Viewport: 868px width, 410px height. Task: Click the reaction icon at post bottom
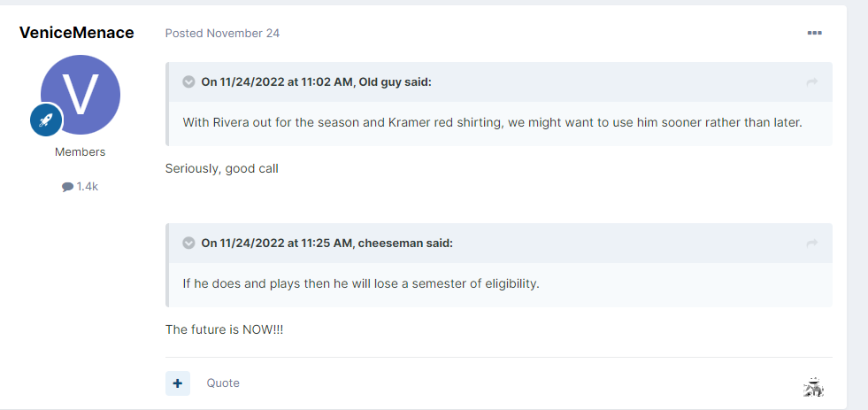813,387
